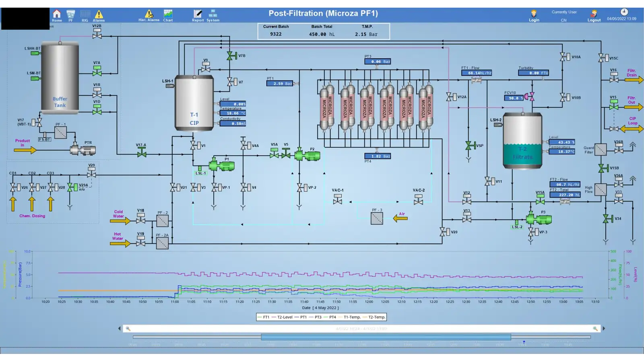The height and width of the screenshot is (362, 644).
Task: Click the Logout icon
Action: click(594, 15)
